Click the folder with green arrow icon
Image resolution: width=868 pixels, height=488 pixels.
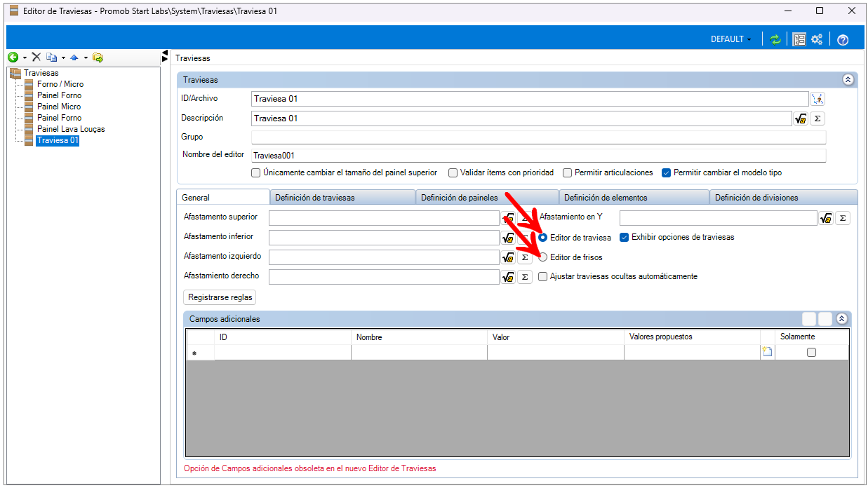pyautogui.click(x=98, y=57)
